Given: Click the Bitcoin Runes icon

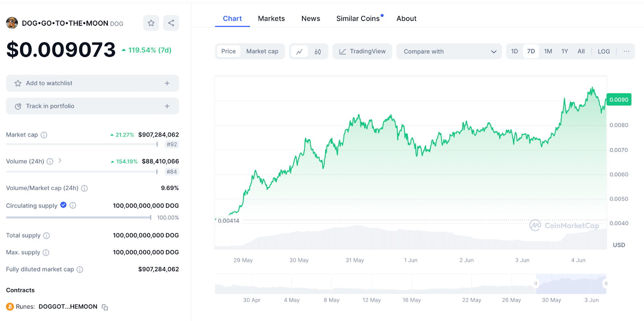Looking at the screenshot, I should click(x=10, y=307).
